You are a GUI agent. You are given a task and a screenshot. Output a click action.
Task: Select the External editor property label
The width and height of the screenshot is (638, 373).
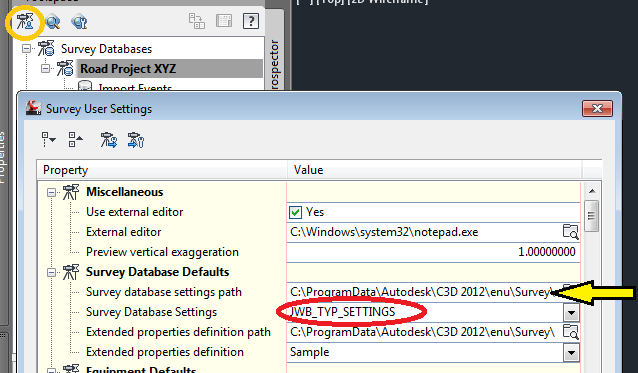coord(123,232)
